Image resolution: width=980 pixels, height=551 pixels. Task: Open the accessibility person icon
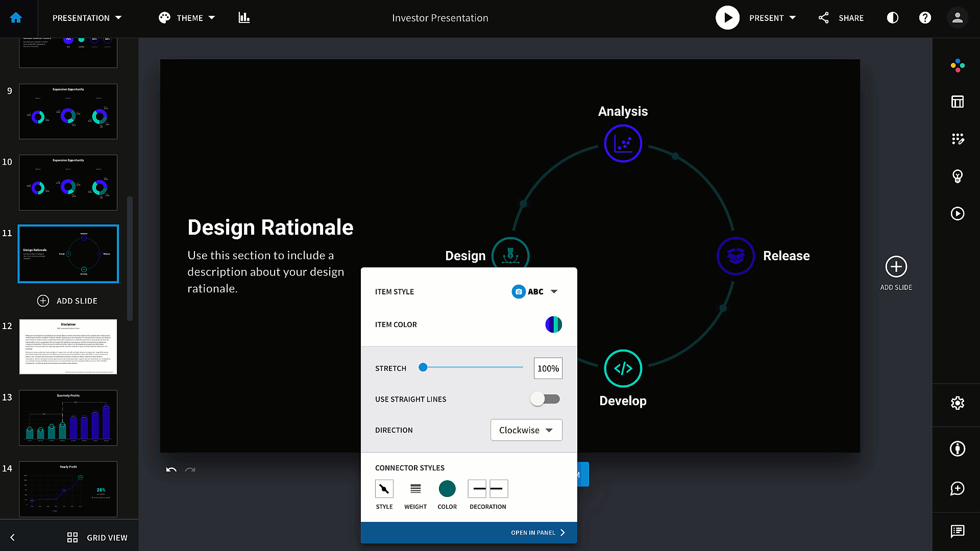pos(958,448)
